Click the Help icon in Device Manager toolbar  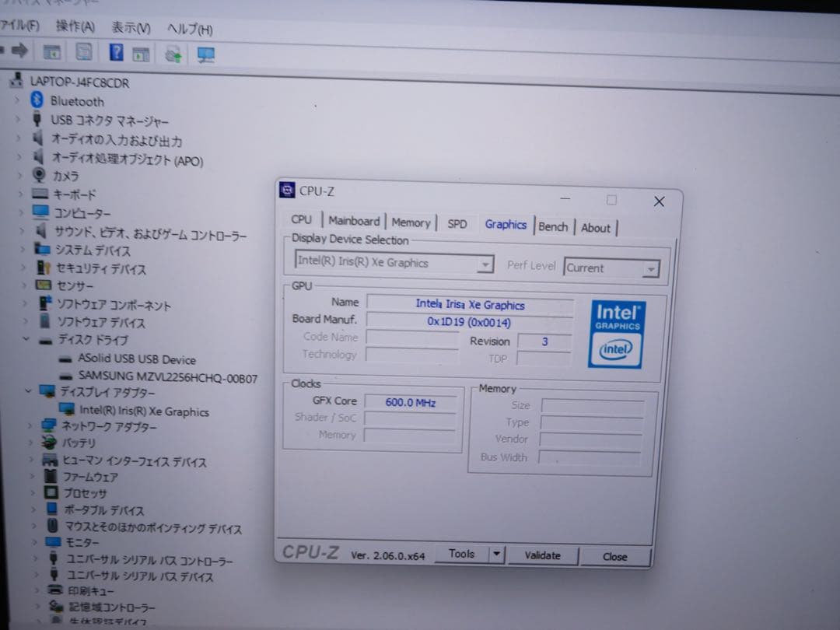115,51
